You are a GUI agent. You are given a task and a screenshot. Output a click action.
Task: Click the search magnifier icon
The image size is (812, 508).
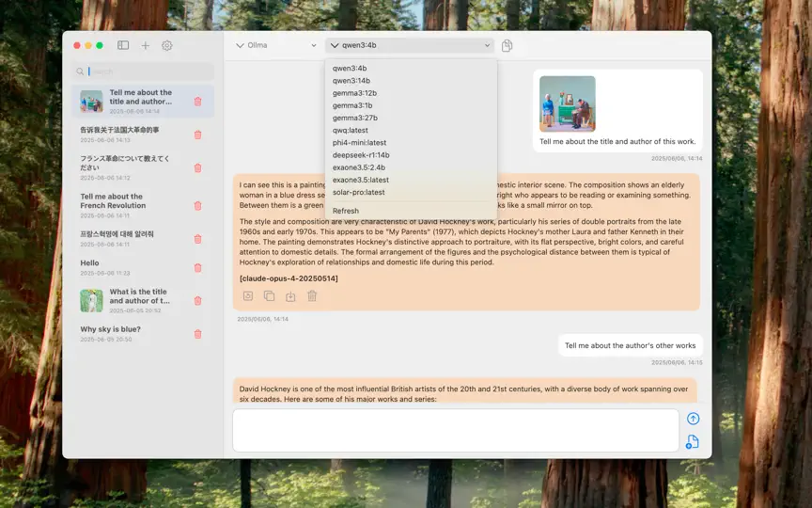point(80,71)
